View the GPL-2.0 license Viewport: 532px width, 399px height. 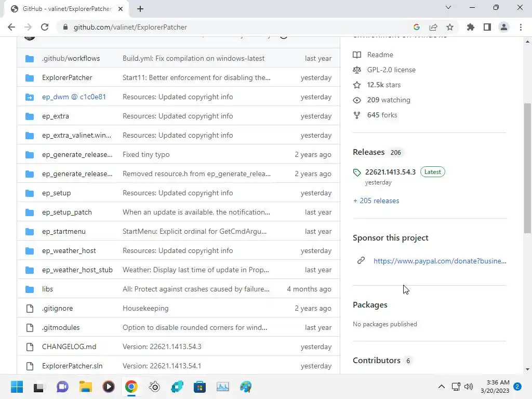[x=391, y=70]
